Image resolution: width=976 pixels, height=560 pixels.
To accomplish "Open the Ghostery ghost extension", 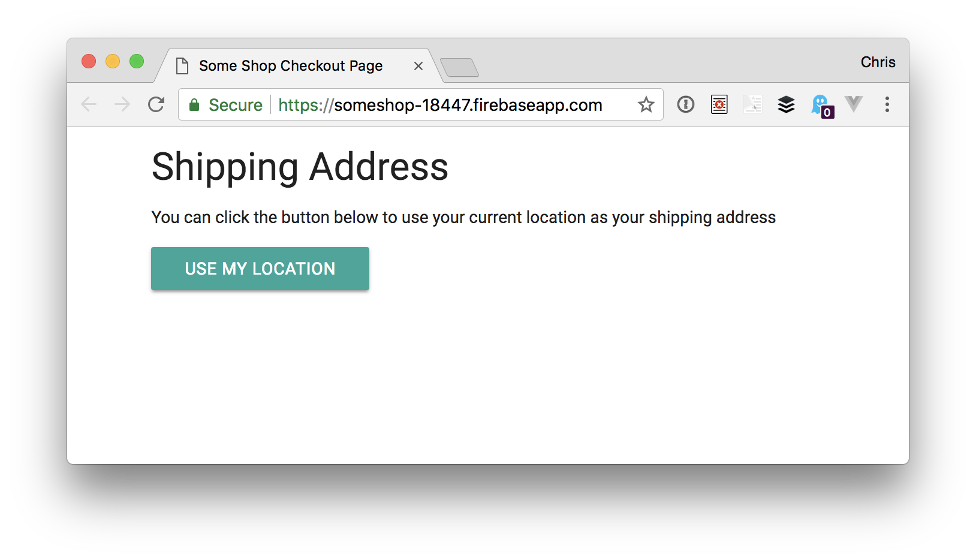I will [821, 106].
